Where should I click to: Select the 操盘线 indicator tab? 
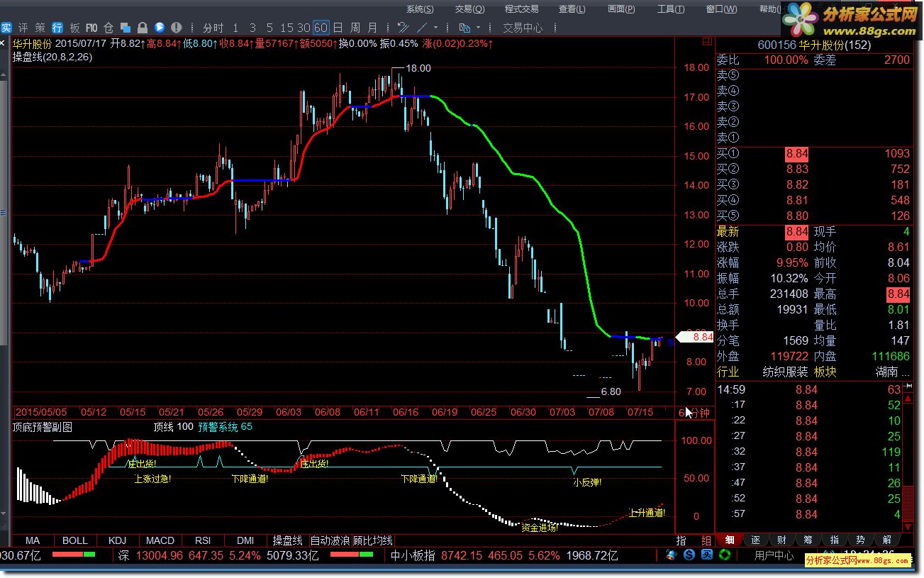click(288, 540)
